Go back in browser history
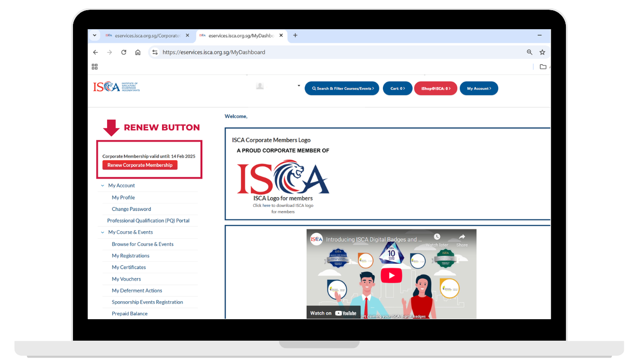The image size is (634, 364). 95,52
